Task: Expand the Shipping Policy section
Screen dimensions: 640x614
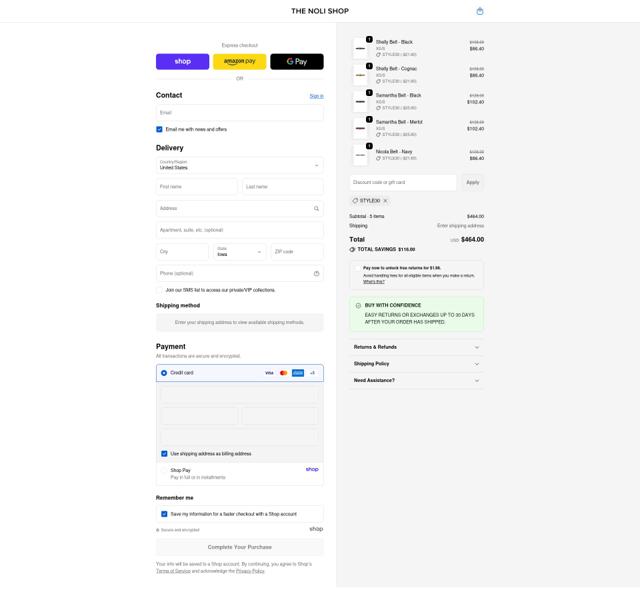Action: point(416,364)
